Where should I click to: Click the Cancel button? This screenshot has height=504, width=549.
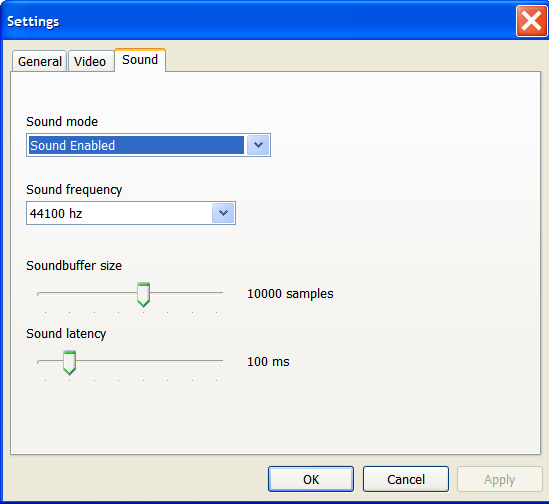coord(406,479)
